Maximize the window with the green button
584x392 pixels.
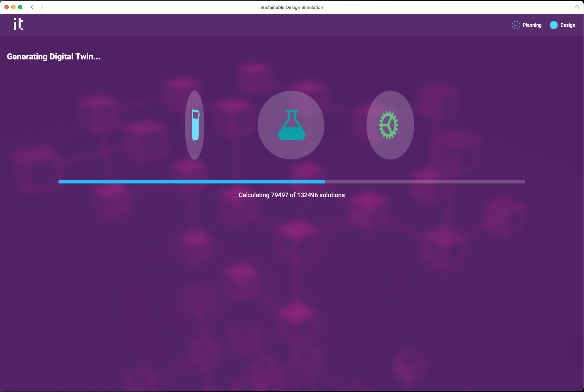(20, 7)
